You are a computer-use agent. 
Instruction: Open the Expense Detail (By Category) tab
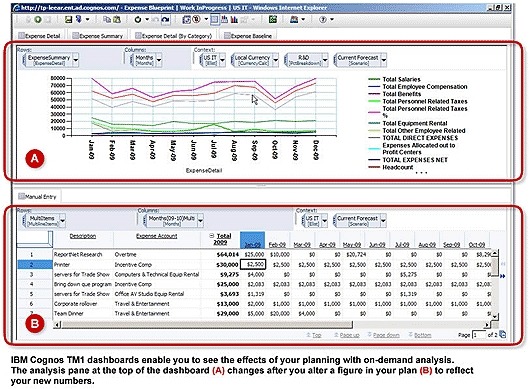pos(173,36)
